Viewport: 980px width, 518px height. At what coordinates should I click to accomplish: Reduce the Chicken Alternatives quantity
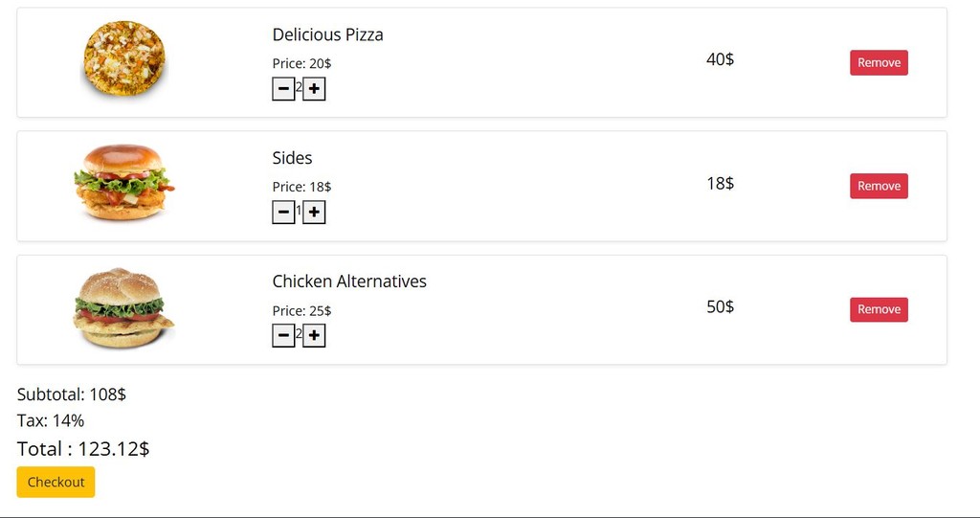[283, 336]
